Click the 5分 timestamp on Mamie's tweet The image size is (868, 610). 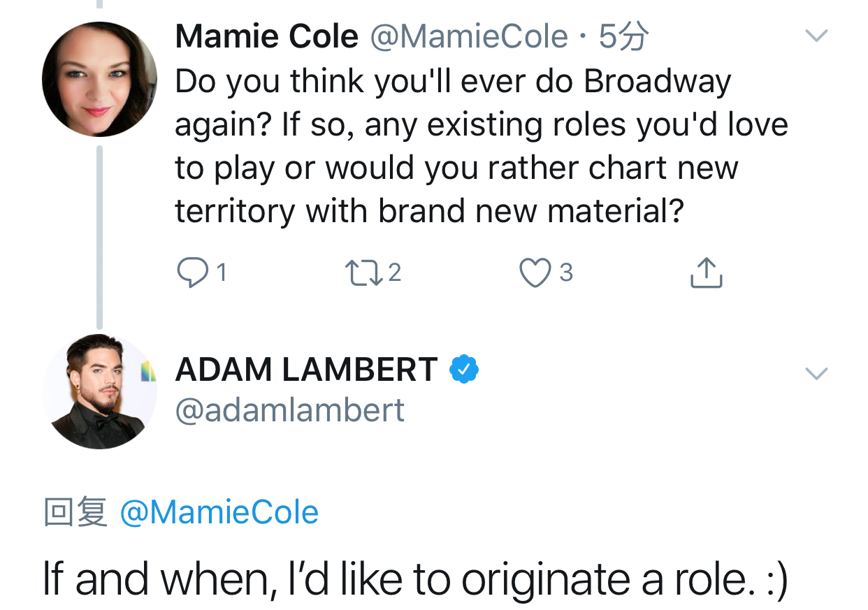(x=623, y=36)
